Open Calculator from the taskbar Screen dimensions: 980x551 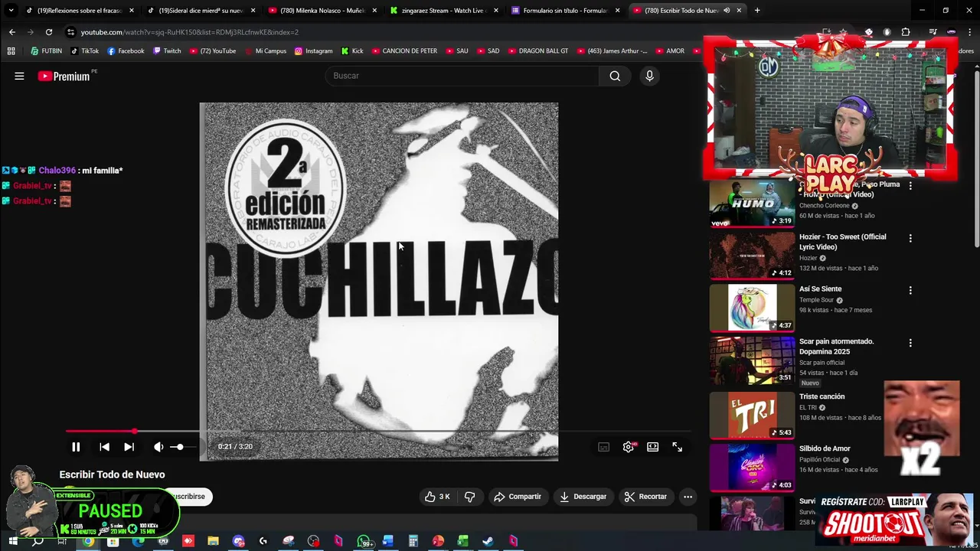click(413, 541)
